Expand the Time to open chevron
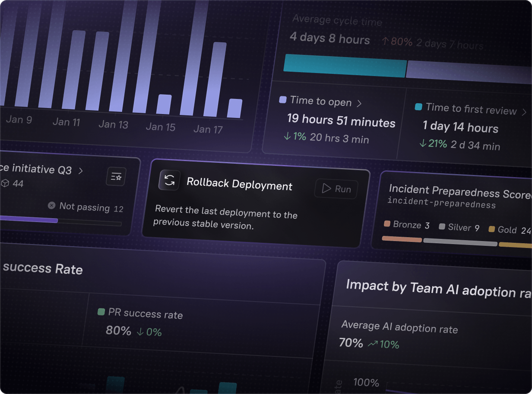Image resolution: width=532 pixels, height=394 pixels. click(x=359, y=103)
